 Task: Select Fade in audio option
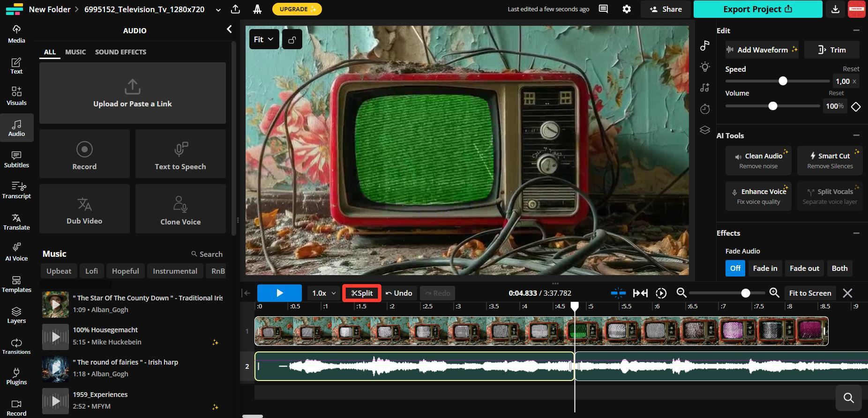point(765,268)
